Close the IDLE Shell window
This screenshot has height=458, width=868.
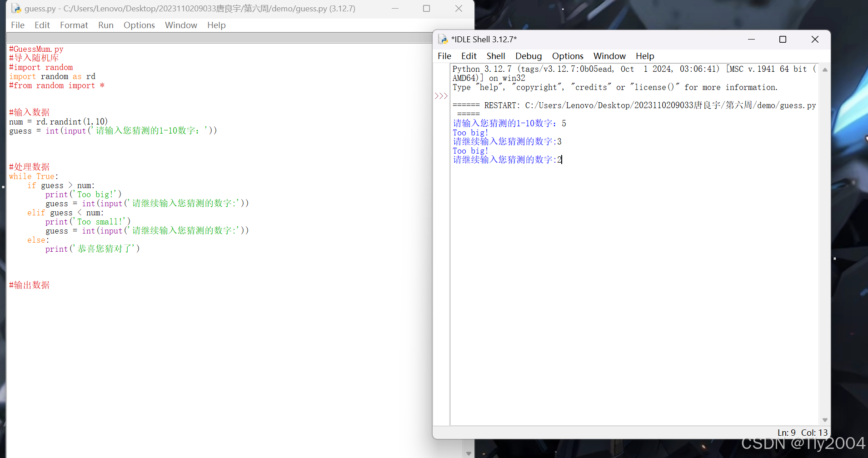tap(815, 40)
